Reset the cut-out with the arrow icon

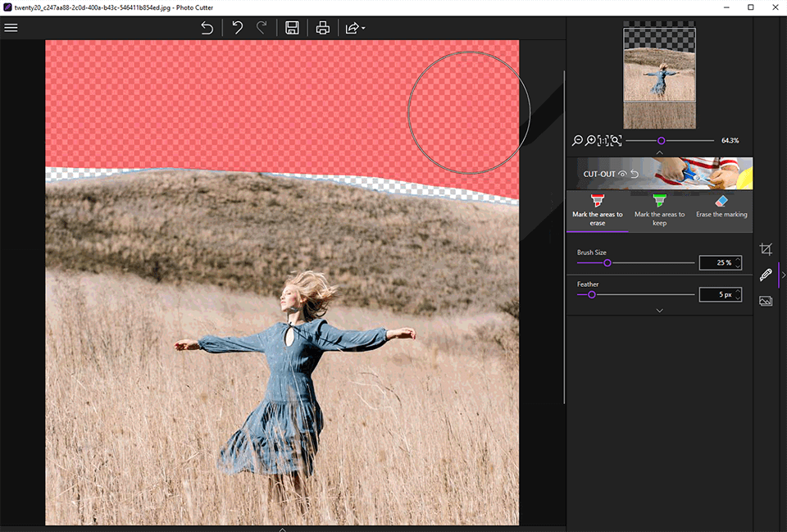click(634, 175)
